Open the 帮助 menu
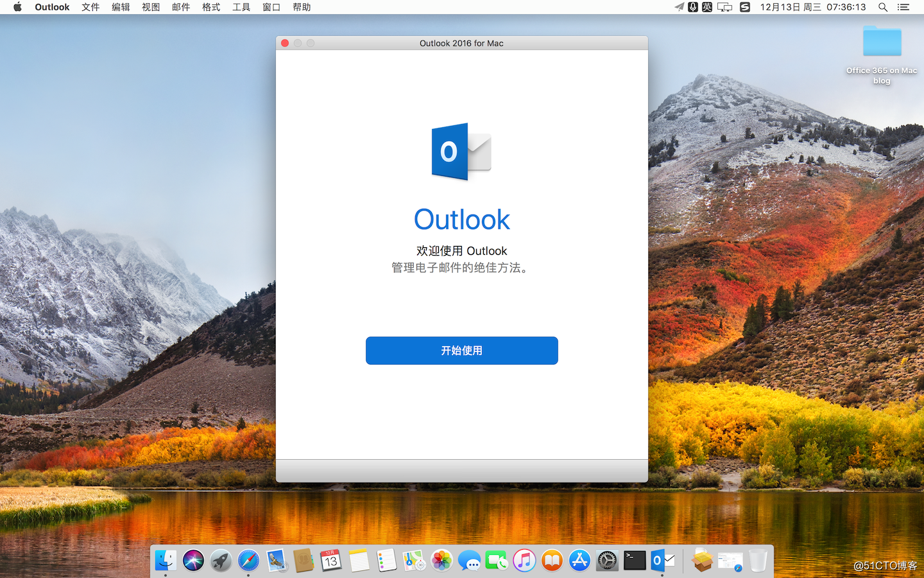Screen dimensions: 924x578 302,7
